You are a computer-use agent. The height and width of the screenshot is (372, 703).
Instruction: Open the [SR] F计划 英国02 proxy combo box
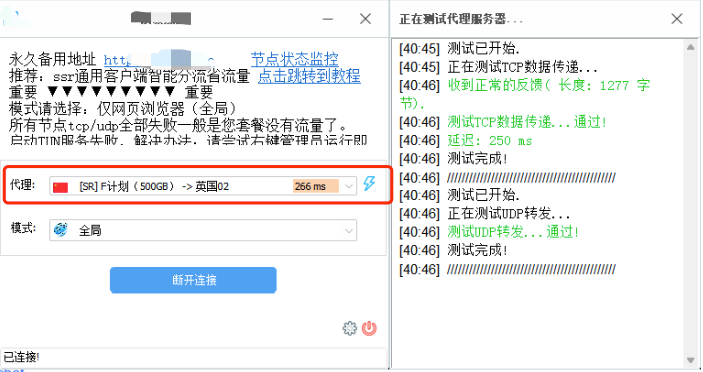tap(203, 186)
